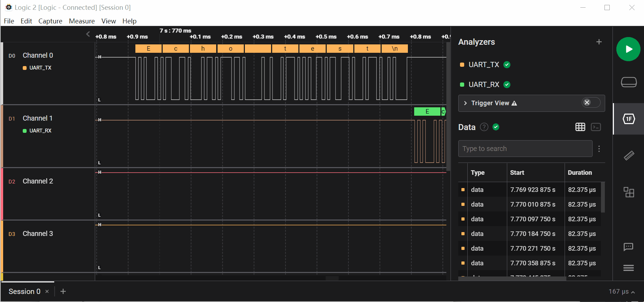
Task: Open the measurements ruler icon
Action: tap(629, 155)
